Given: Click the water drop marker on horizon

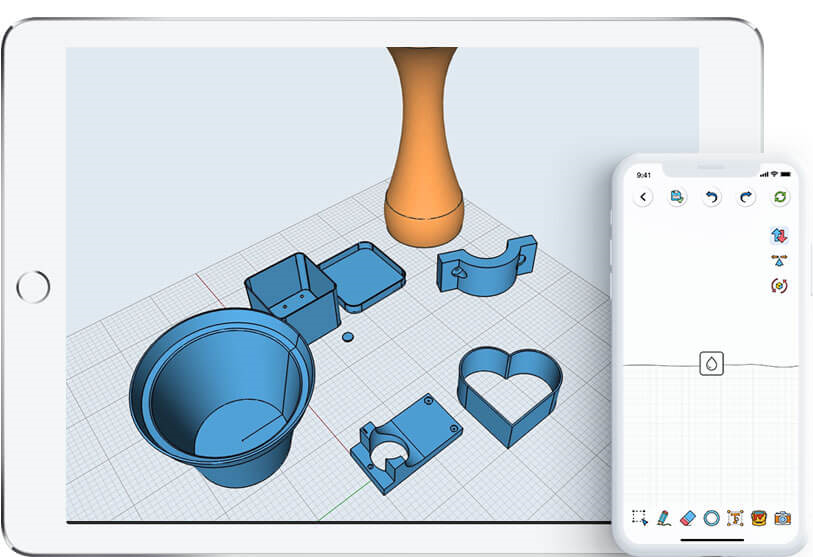Looking at the screenshot, I should tap(711, 364).
